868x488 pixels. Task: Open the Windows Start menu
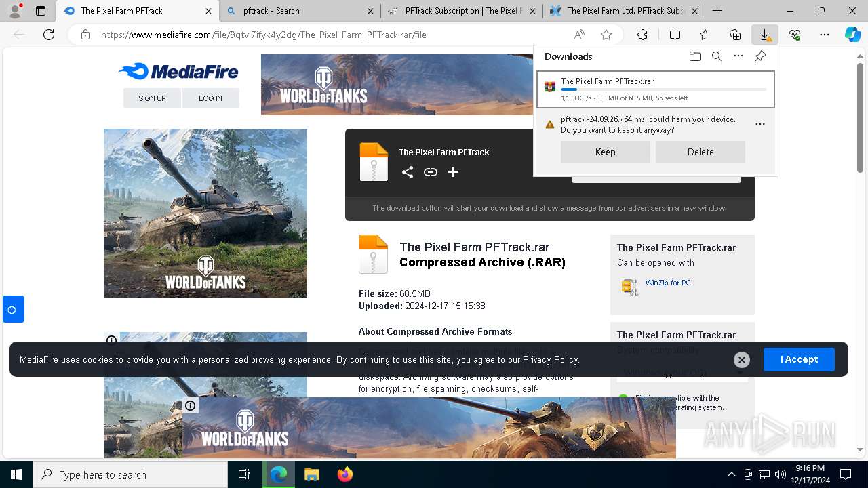(x=16, y=474)
